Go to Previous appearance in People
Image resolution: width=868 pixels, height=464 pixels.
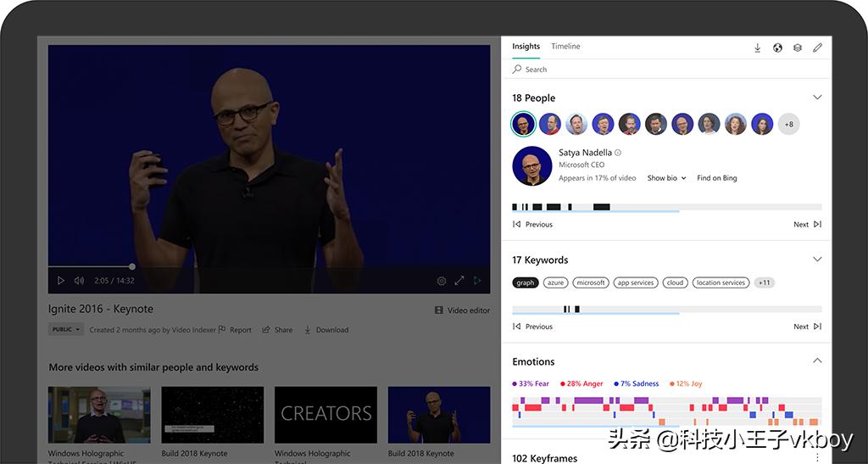[532, 224]
